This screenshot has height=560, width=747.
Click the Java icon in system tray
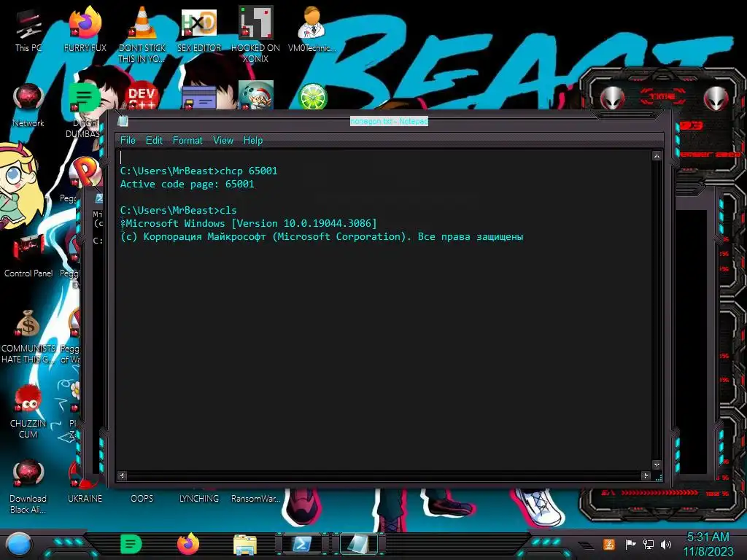(609, 544)
